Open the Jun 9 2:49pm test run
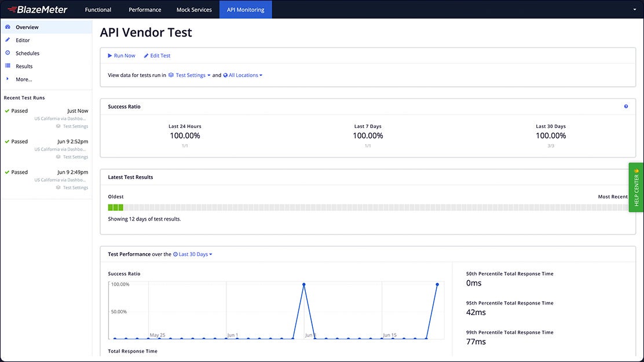The image size is (644, 362). (x=46, y=180)
